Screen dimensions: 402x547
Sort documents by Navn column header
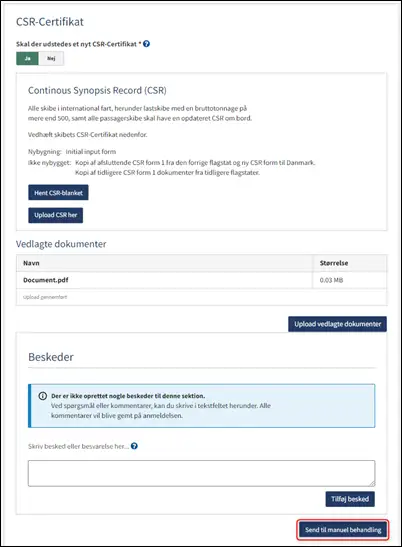[31, 263]
